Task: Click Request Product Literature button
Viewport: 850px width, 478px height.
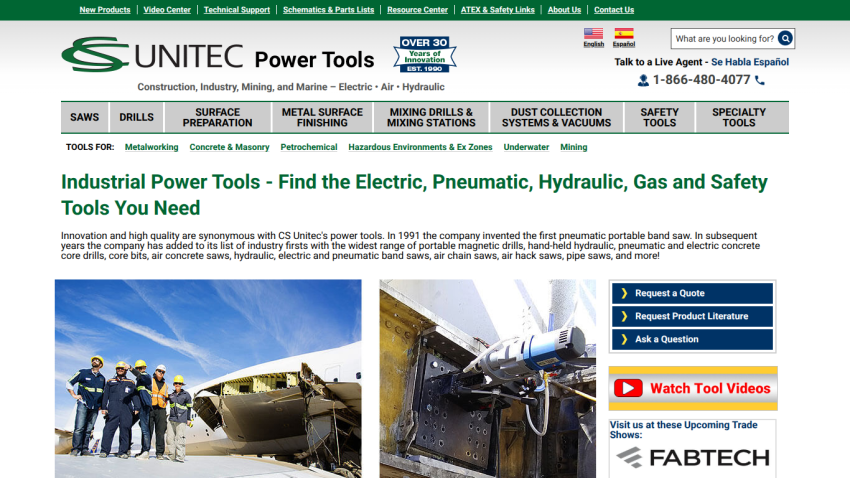Action: 692,316
